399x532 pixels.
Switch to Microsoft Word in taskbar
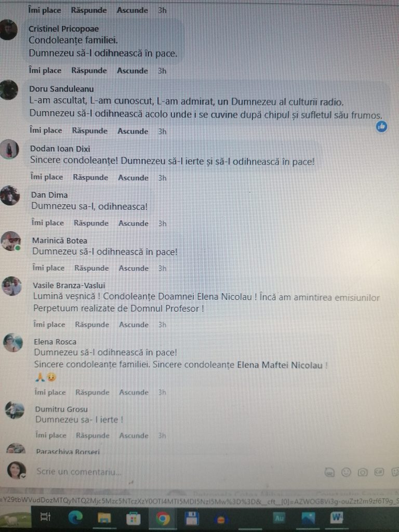click(336, 518)
